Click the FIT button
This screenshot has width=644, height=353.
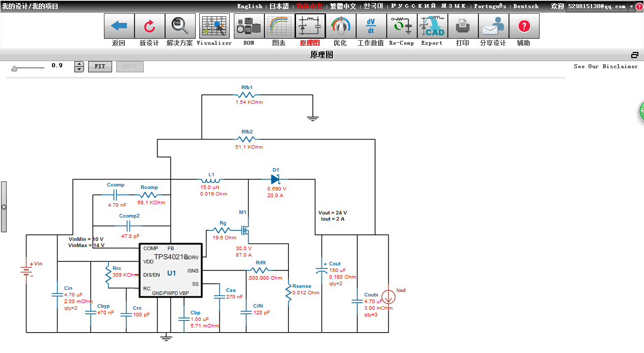(100, 67)
